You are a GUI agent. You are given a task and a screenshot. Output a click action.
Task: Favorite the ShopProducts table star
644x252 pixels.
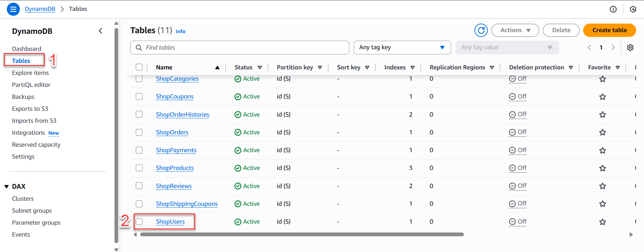pyautogui.click(x=603, y=168)
